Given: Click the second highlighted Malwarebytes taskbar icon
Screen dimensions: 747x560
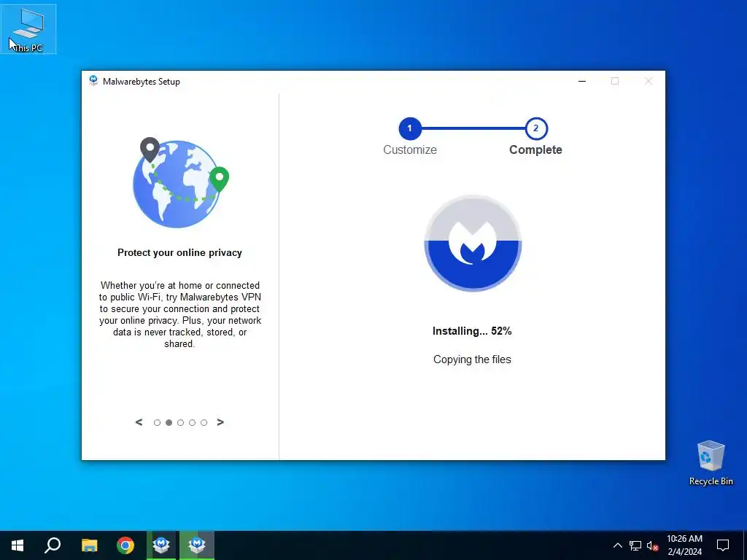Looking at the screenshot, I should [x=197, y=545].
